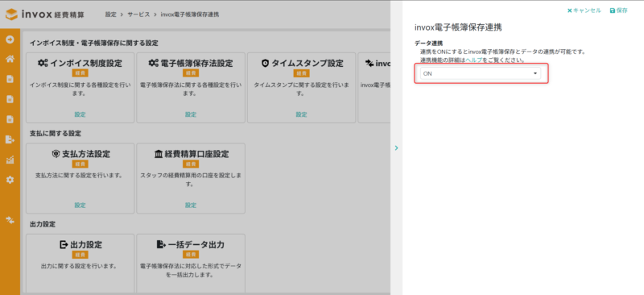The image size is (644, 295).
Task: Click the panel title invox電子帳簿保存連携
Action: [458, 28]
